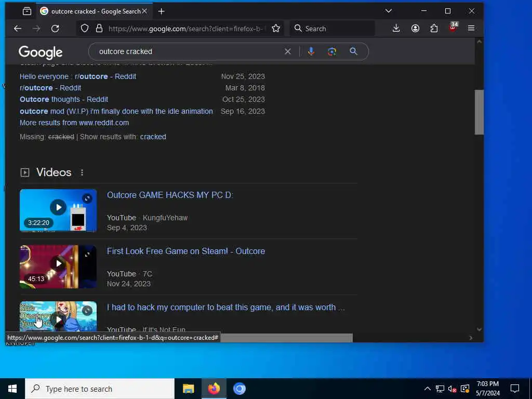Open tracking protection shield icon
Image resolution: width=532 pixels, height=399 pixels.
tap(85, 29)
